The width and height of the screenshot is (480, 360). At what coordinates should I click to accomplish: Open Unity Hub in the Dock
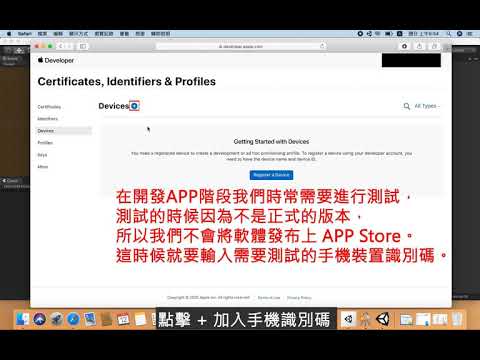tap(348, 319)
